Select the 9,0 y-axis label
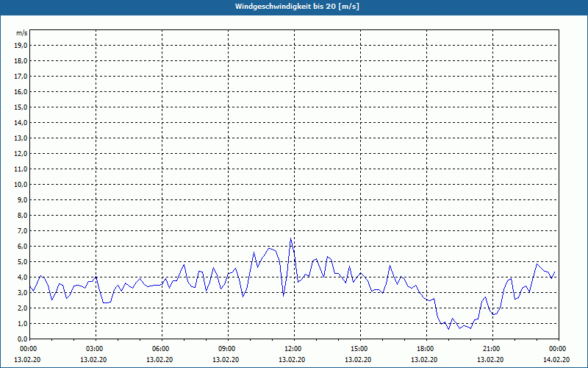This screenshot has height=368, width=588. click(22, 199)
